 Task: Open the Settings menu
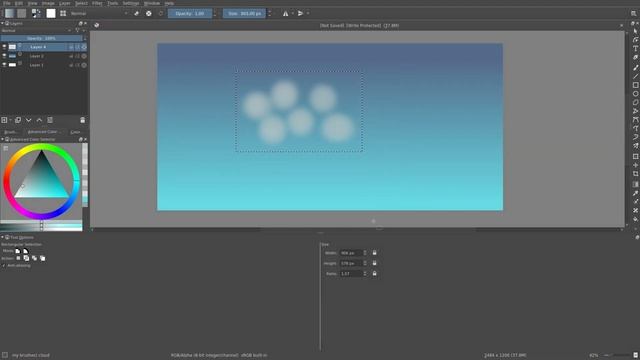click(131, 3)
